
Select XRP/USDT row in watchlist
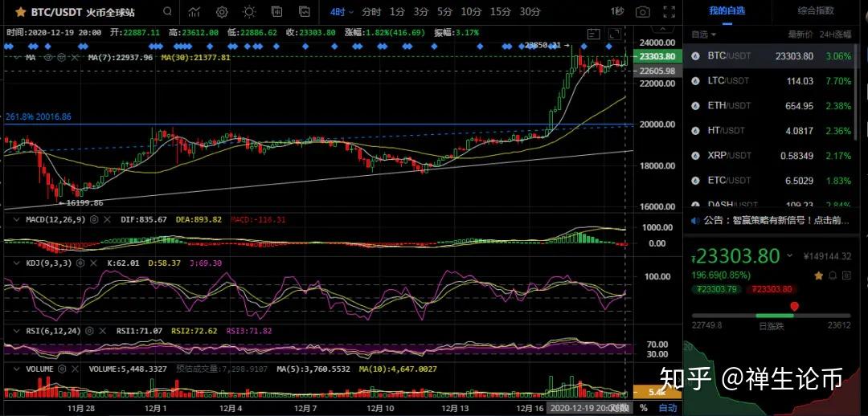point(771,156)
